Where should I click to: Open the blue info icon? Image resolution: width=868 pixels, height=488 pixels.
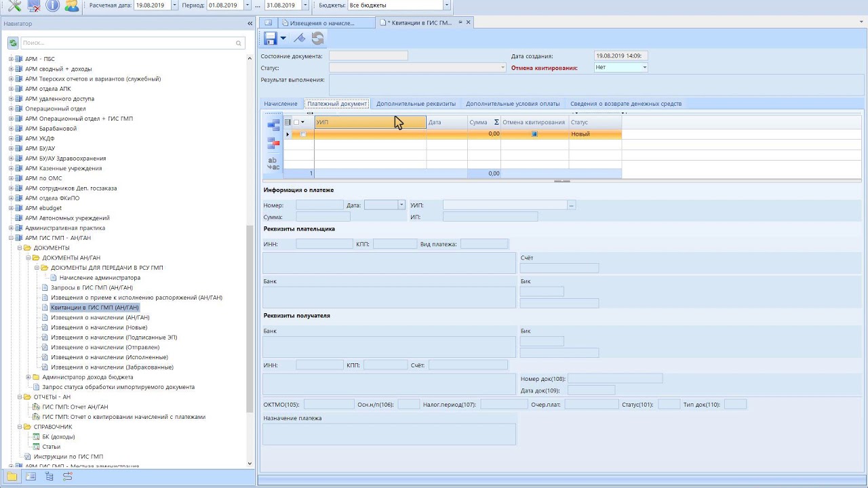tap(52, 5)
